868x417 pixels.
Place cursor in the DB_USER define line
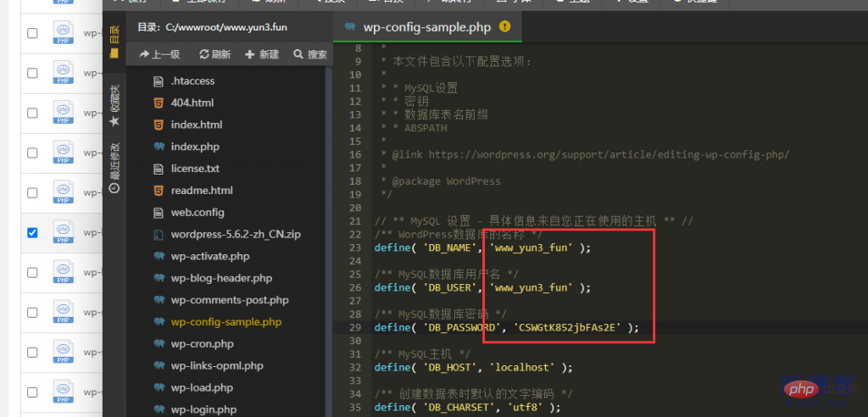click(x=482, y=287)
